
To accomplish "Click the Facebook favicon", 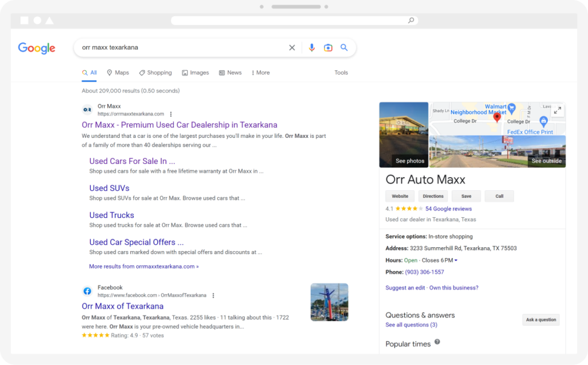I will coord(87,291).
